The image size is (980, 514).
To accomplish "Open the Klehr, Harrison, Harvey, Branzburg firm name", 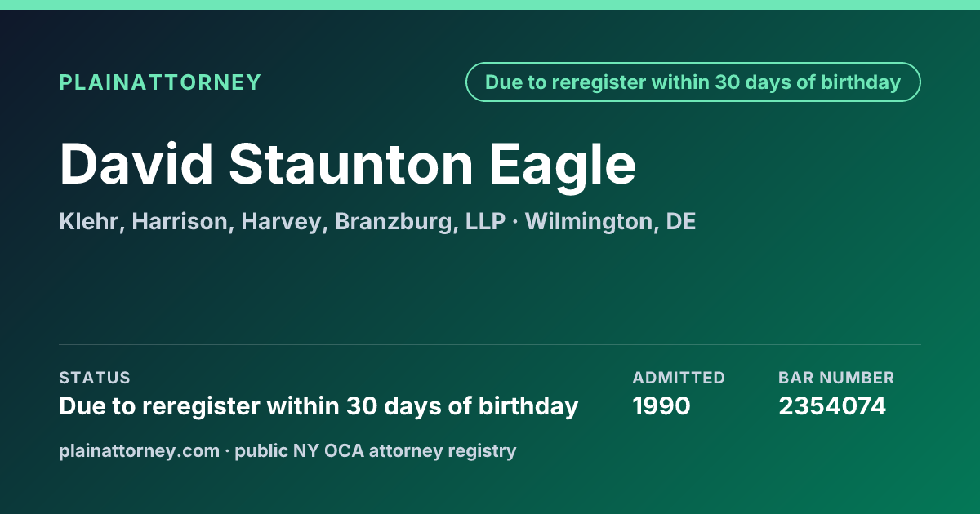I will pos(283,222).
